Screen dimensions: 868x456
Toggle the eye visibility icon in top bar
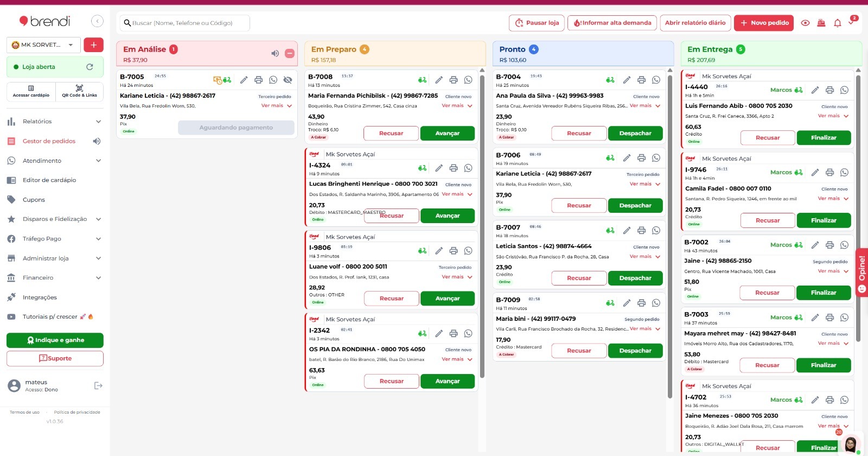click(805, 23)
